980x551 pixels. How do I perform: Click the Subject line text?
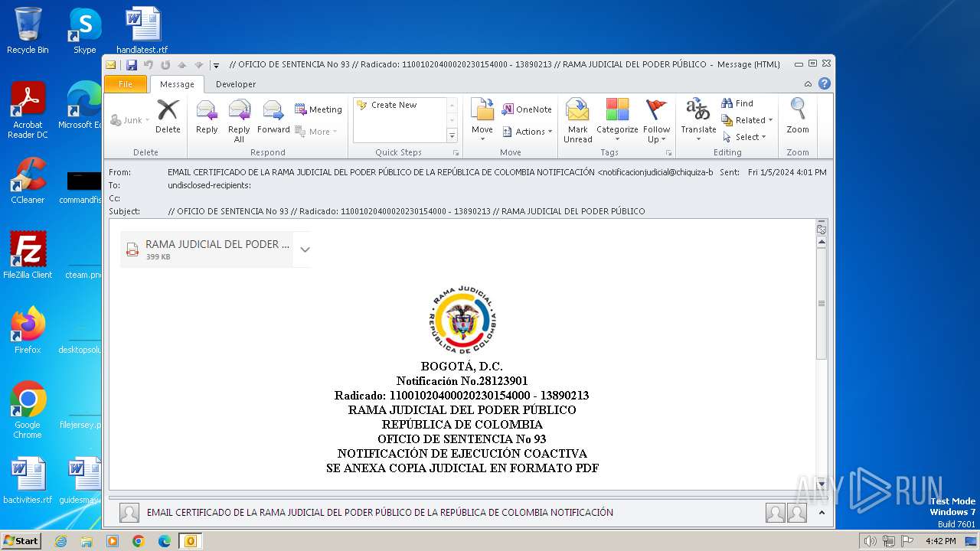pyautogui.click(x=406, y=211)
